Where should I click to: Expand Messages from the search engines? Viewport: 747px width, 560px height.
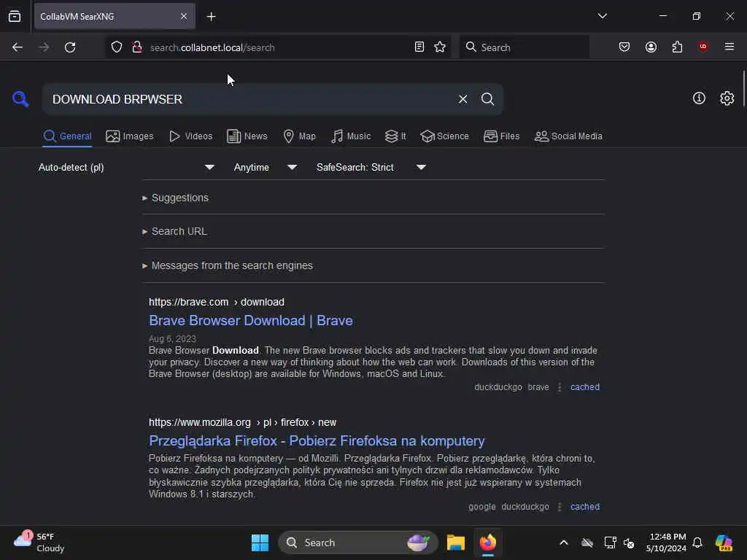point(228,265)
